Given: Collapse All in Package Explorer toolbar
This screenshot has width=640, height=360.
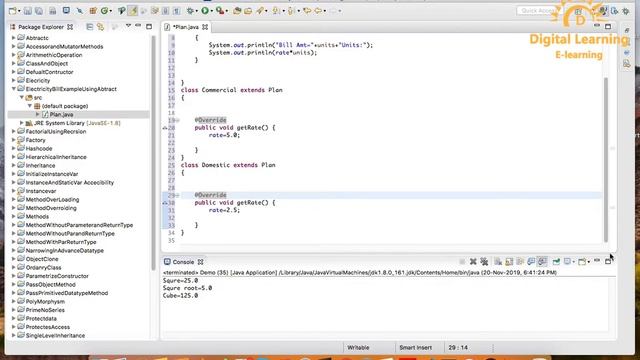Looking at the screenshot, I should coord(89,27).
